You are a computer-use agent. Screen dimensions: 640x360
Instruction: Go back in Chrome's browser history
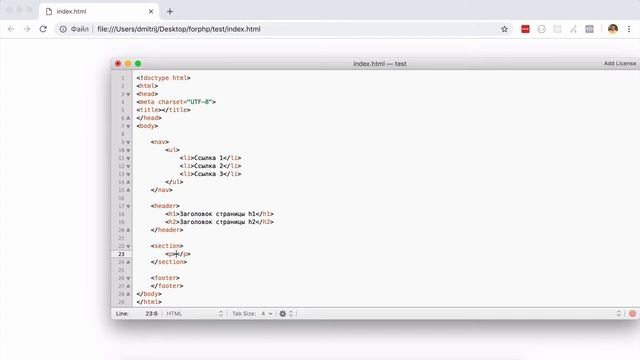pyautogui.click(x=11, y=29)
